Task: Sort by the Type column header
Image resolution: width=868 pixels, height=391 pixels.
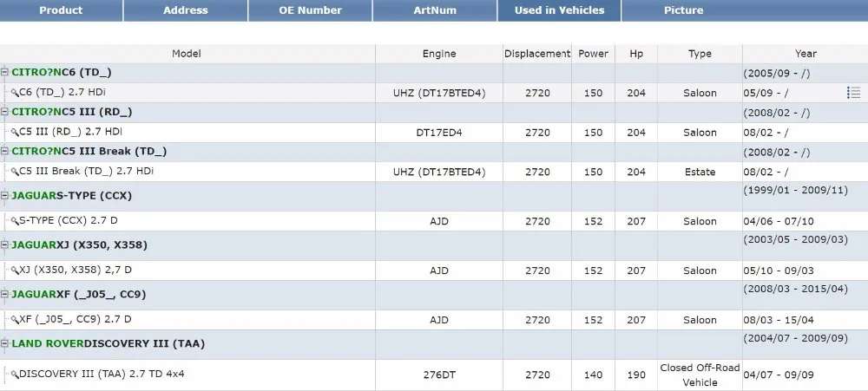Action: tap(700, 54)
